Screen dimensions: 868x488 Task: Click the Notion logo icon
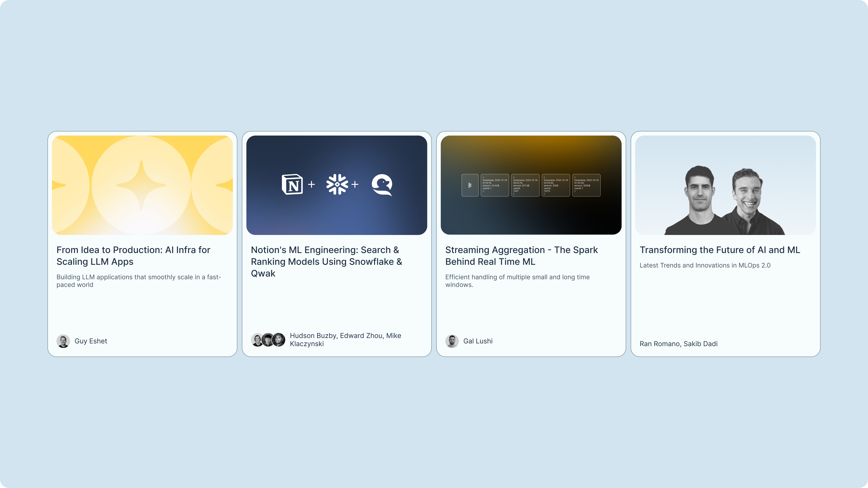click(x=292, y=185)
